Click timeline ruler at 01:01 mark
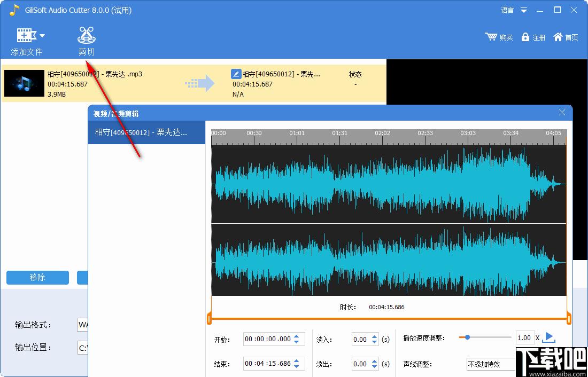 [297, 133]
